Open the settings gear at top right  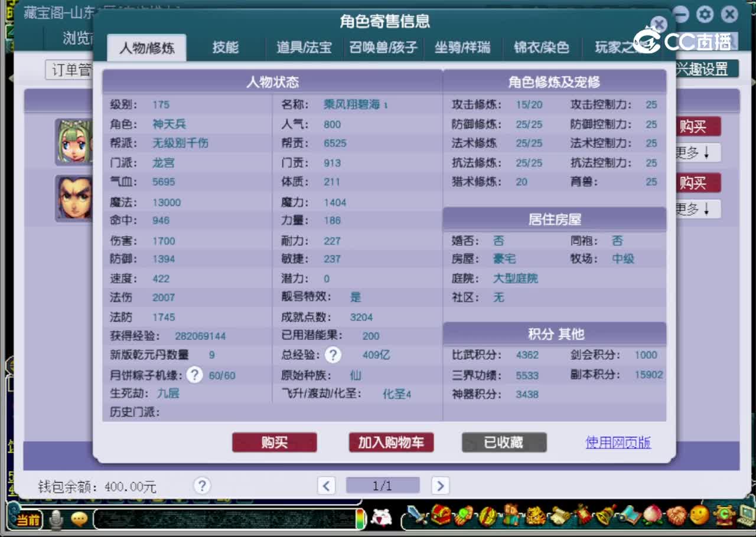point(704,15)
